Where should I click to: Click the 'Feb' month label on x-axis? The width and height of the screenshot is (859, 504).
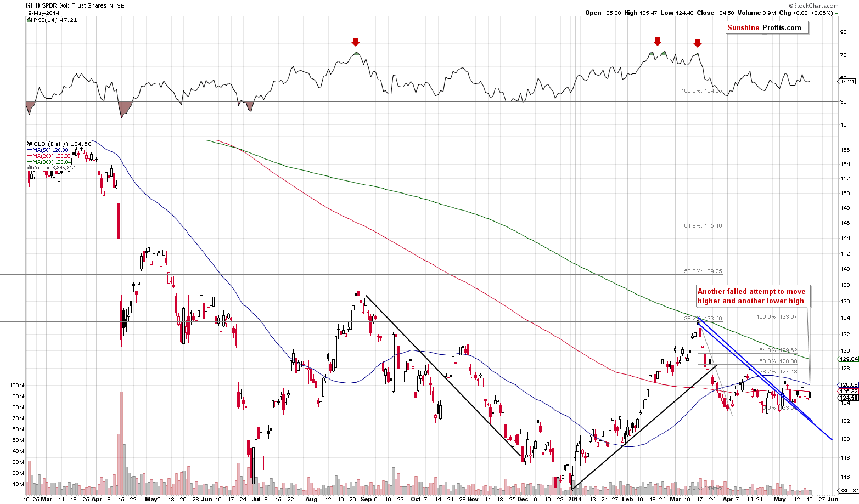[627, 499]
